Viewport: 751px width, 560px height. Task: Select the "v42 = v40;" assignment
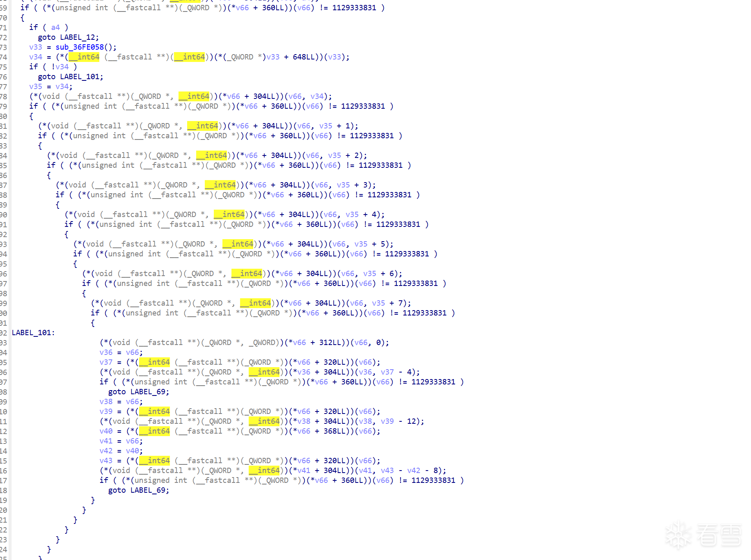(121, 451)
